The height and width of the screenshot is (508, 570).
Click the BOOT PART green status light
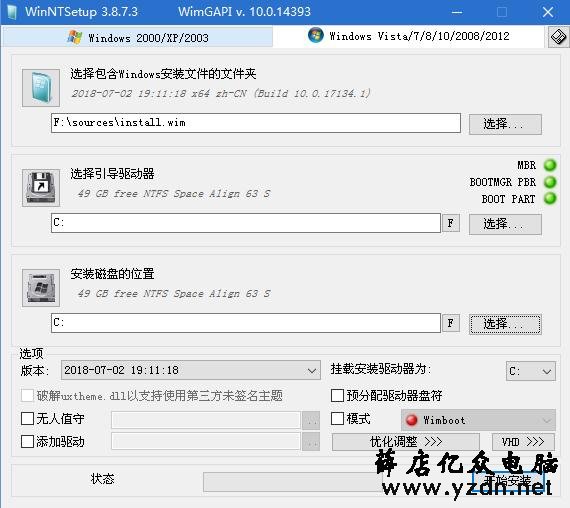click(550, 199)
